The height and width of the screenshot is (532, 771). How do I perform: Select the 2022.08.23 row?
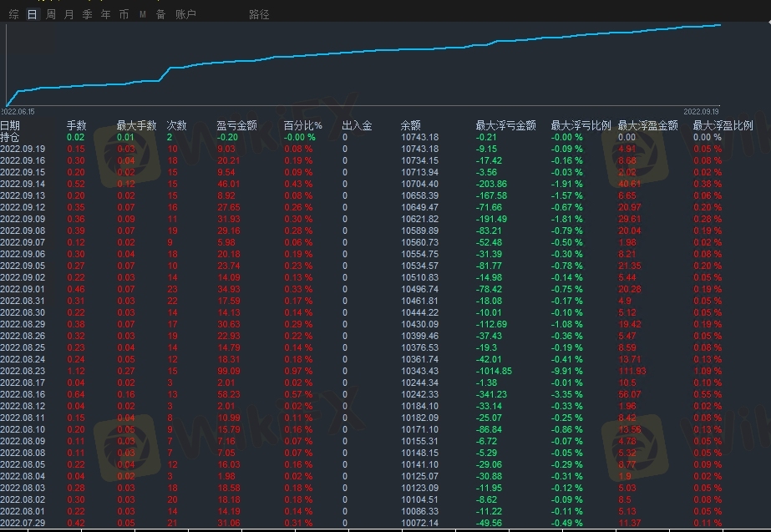click(23, 371)
